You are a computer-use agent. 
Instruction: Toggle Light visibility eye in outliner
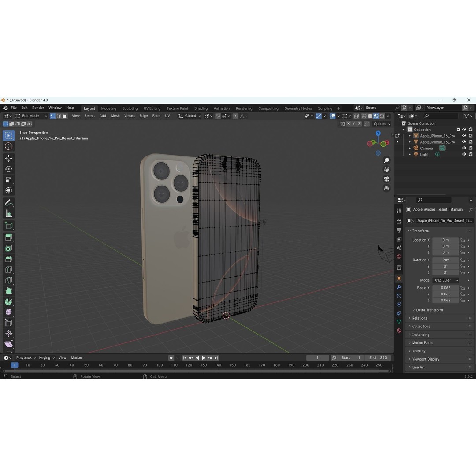(x=464, y=154)
